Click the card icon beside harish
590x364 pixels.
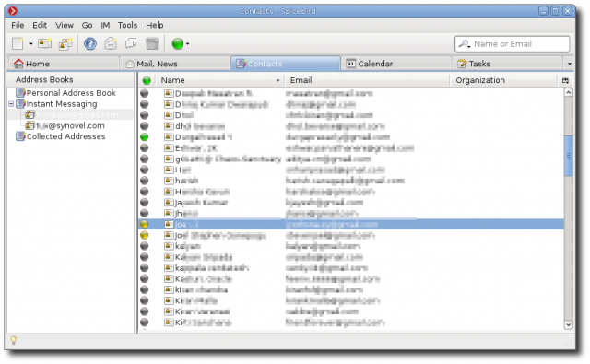point(169,181)
